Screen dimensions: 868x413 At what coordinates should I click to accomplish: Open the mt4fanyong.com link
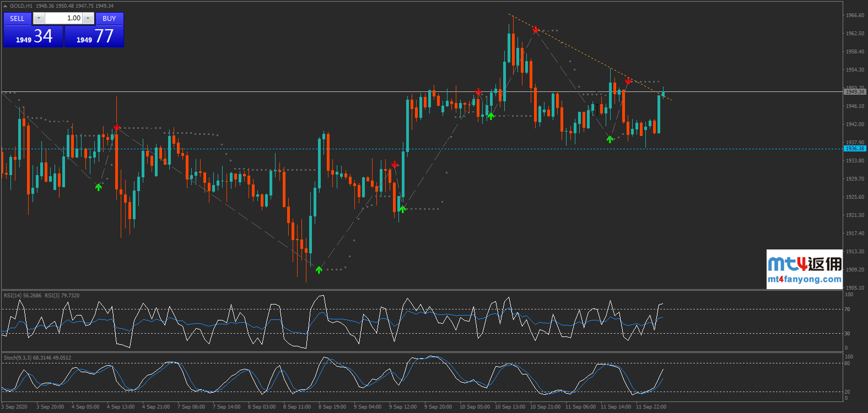point(804,279)
